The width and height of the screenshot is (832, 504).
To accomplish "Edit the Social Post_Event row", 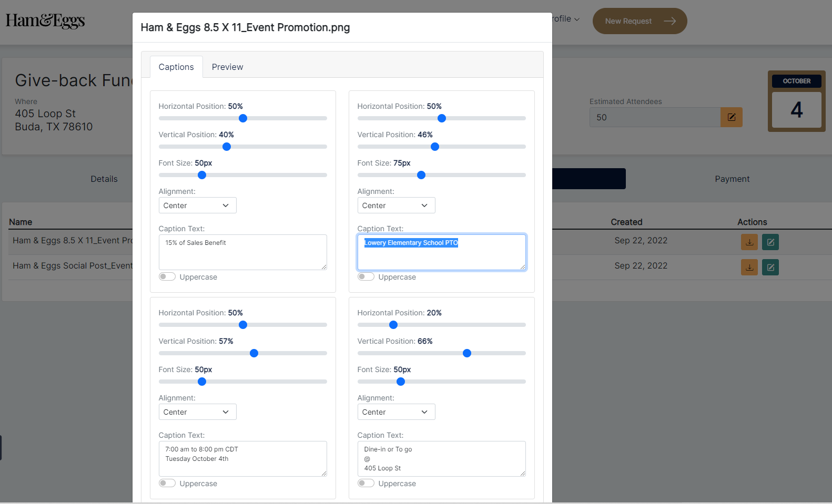I will coord(770,268).
